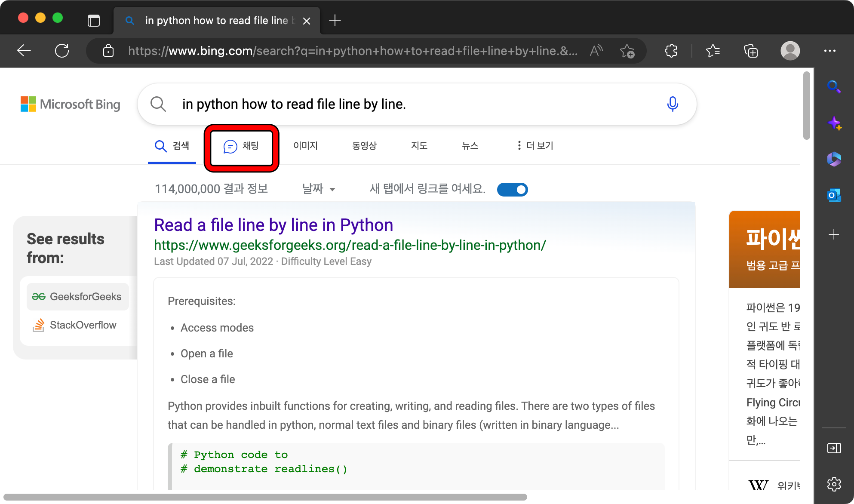Toggle open links in new tab switch
Image resolution: width=854 pixels, height=504 pixels.
pos(512,190)
